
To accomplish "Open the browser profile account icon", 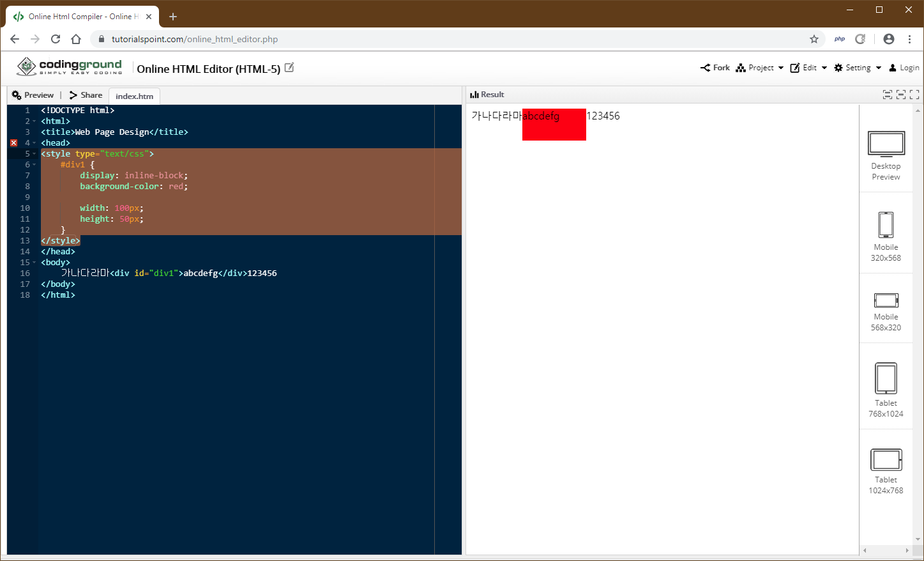I will (x=889, y=39).
